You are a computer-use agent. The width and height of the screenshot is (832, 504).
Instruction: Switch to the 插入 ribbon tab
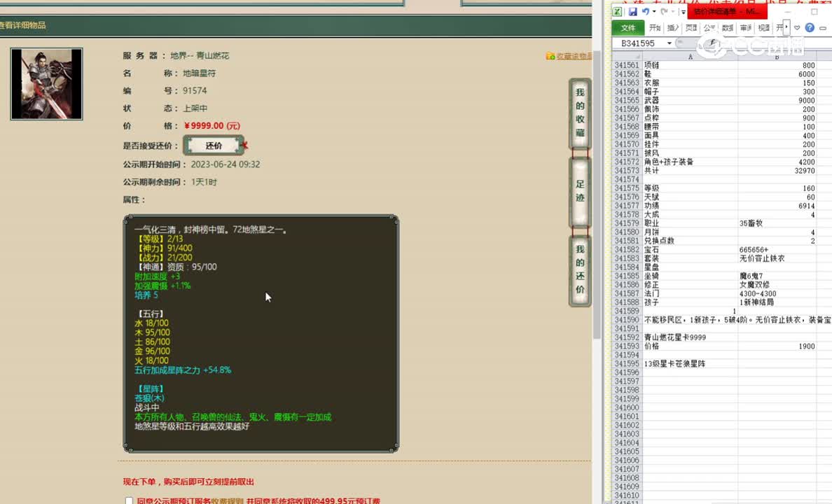(673, 28)
